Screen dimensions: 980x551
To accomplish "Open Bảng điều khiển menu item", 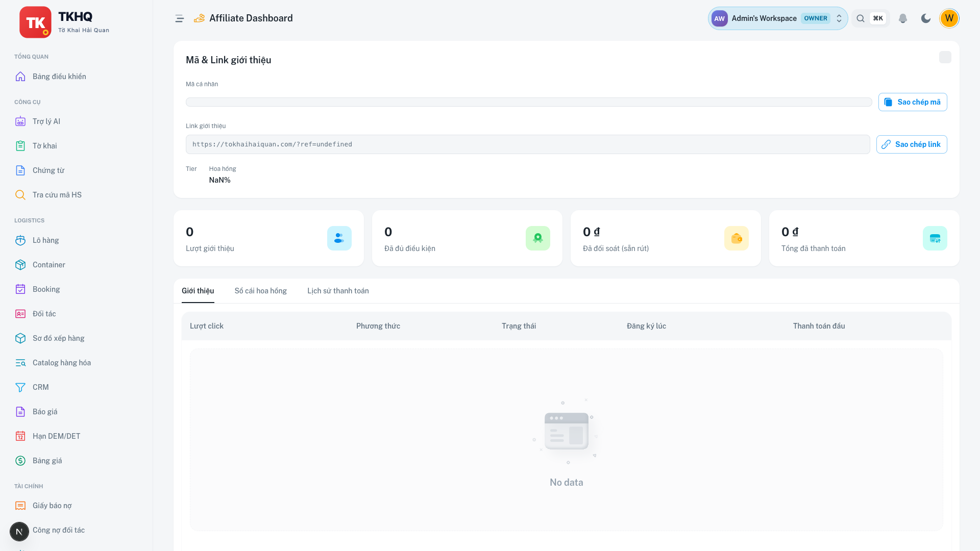I will (77, 77).
